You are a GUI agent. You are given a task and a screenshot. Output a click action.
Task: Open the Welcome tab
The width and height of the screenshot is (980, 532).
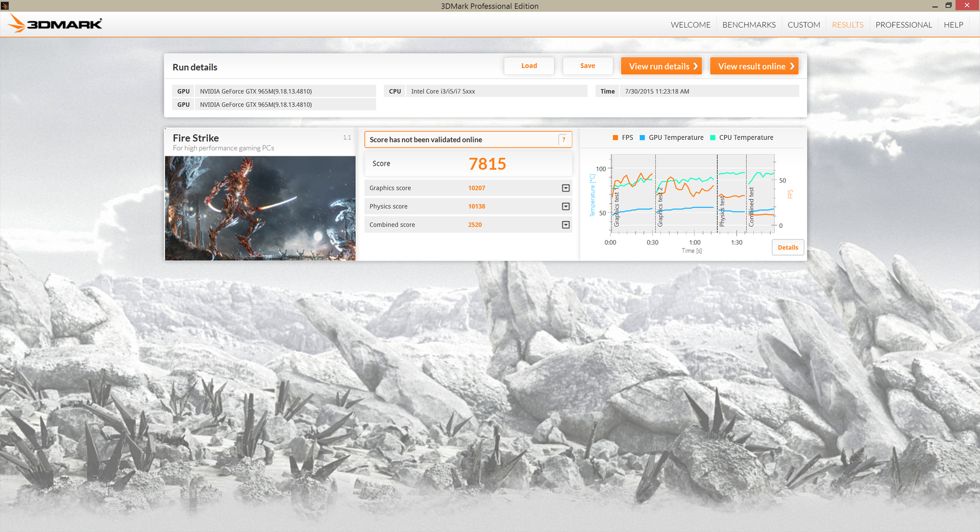tap(691, 24)
